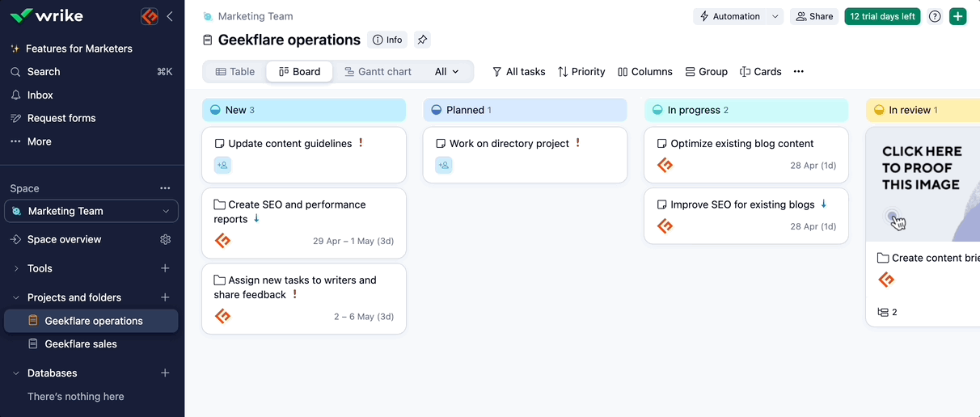The width and height of the screenshot is (980, 417).
Task: Click assignee avatar on Create SEO reports card
Action: 222,241
